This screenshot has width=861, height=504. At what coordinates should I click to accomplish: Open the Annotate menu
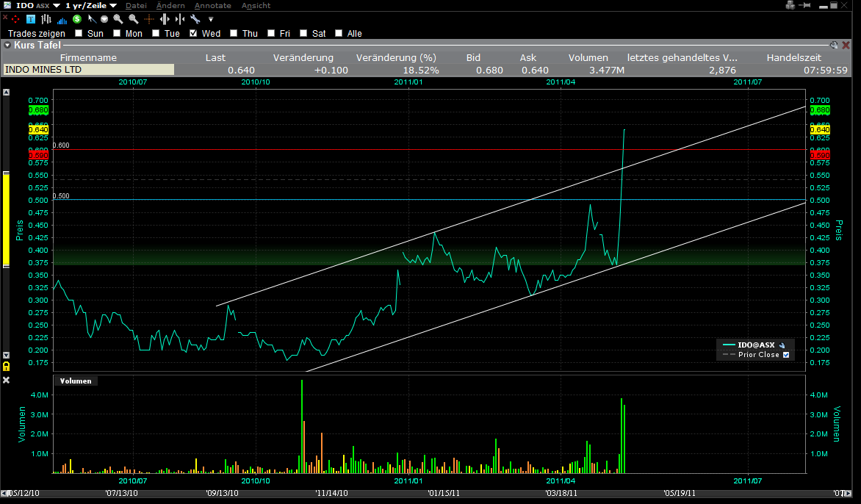212,5
